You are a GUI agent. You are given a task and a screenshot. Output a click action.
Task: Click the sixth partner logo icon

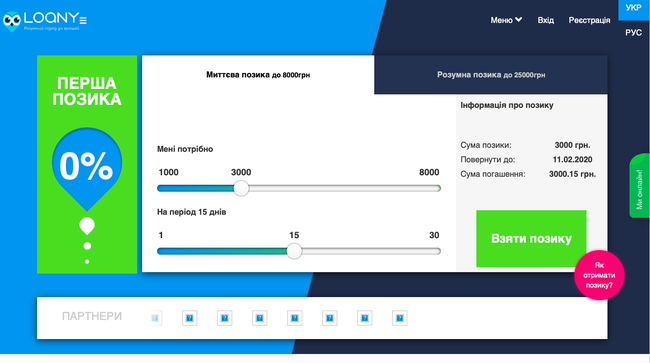(x=330, y=318)
